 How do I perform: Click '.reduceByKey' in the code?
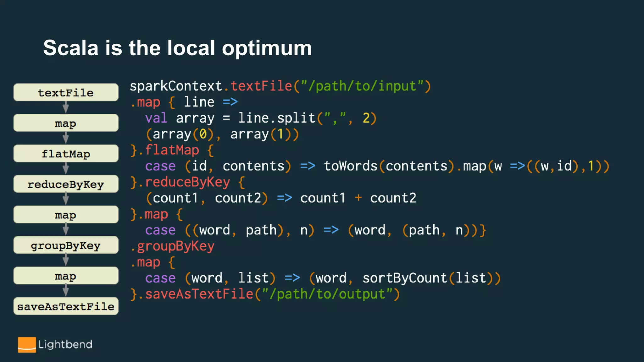pyautogui.click(x=184, y=182)
